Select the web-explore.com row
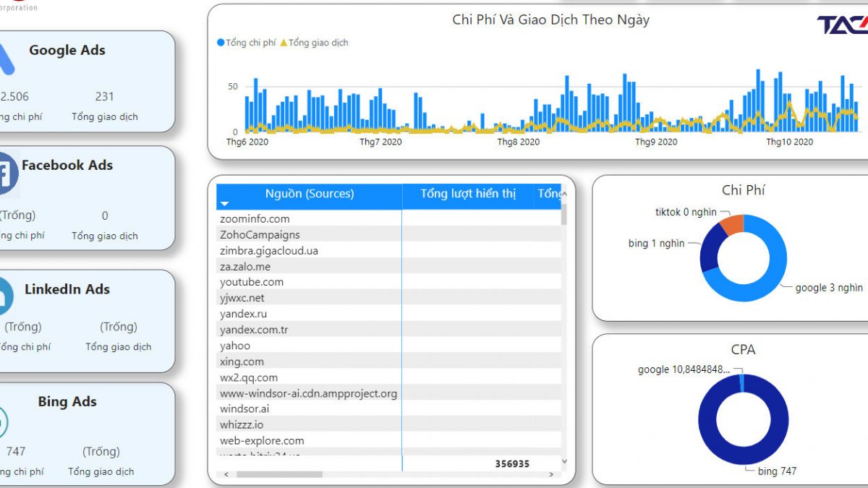The height and width of the screenshot is (488, 868). pos(389,440)
